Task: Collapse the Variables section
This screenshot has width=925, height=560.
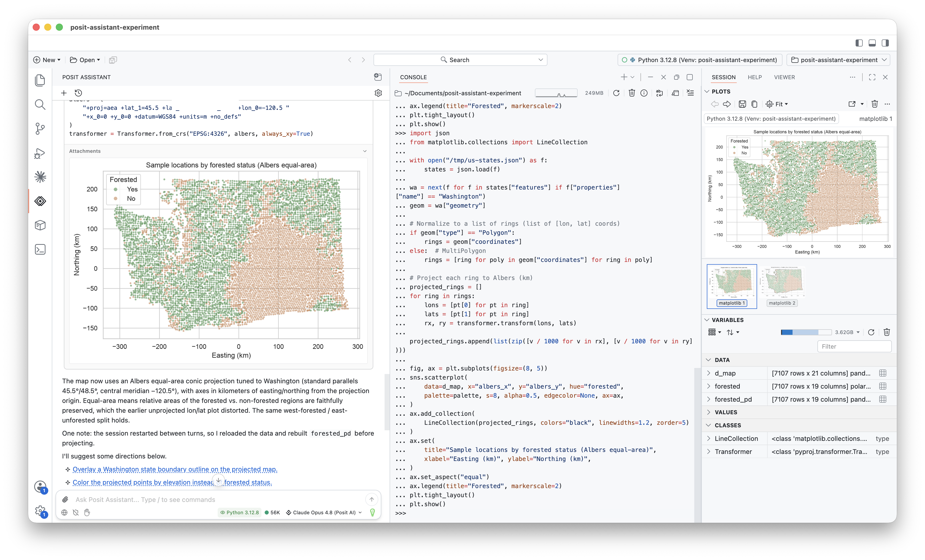Action: (x=707, y=320)
